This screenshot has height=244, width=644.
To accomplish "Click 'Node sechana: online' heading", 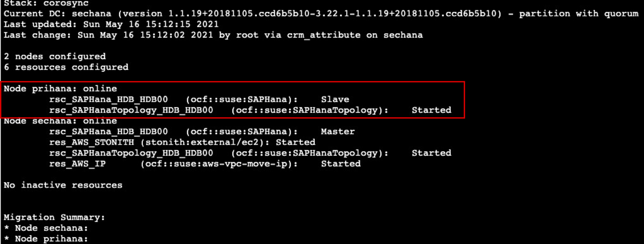I will coord(60,121).
